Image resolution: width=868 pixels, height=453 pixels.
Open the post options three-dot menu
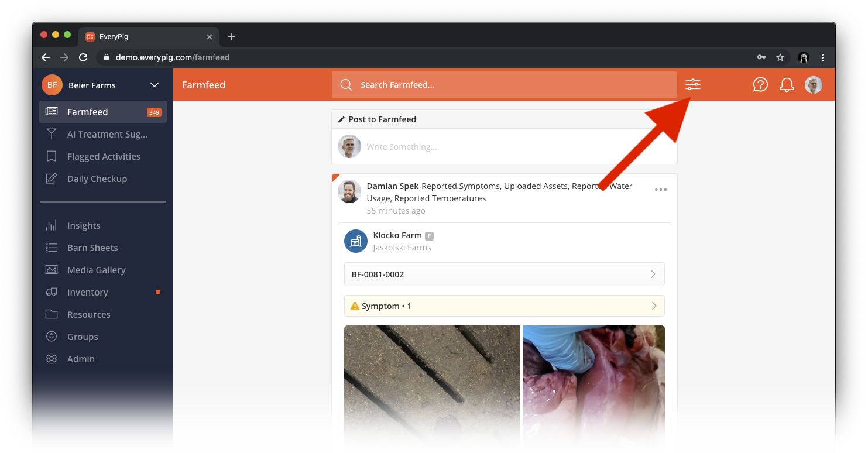661,190
